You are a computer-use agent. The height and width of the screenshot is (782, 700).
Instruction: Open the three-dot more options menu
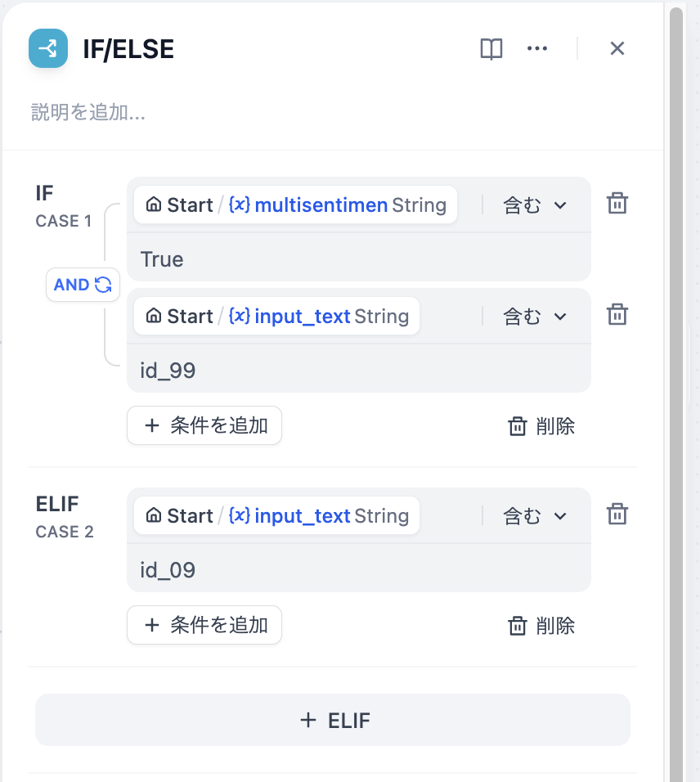[x=537, y=48]
